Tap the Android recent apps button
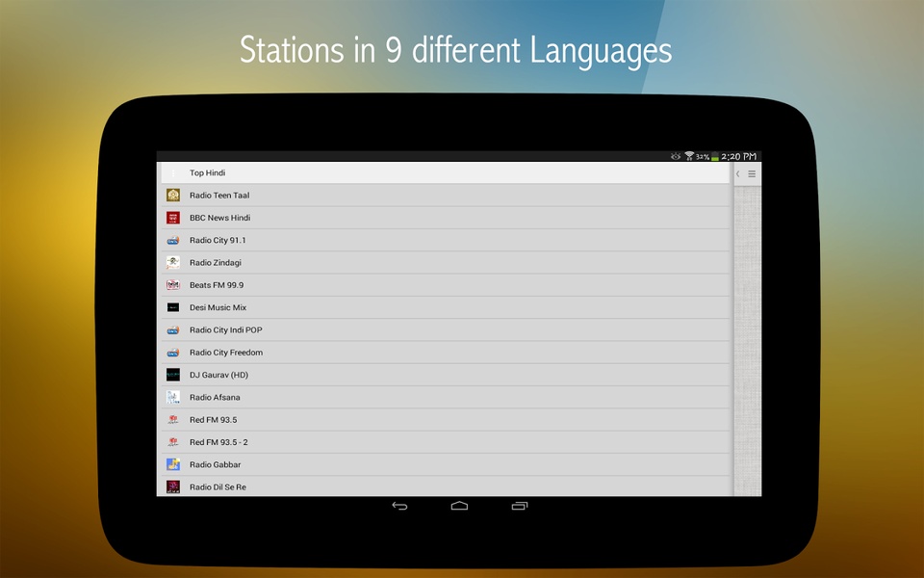Viewport: 924px width, 578px height. (520, 506)
